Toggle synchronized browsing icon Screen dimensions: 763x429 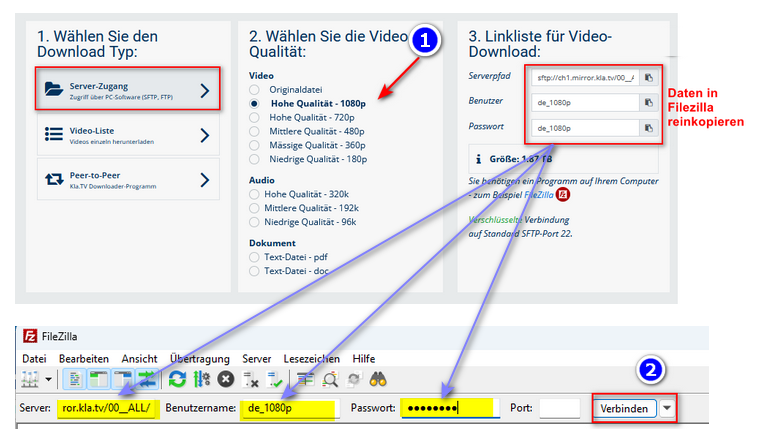click(x=354, y=379)
